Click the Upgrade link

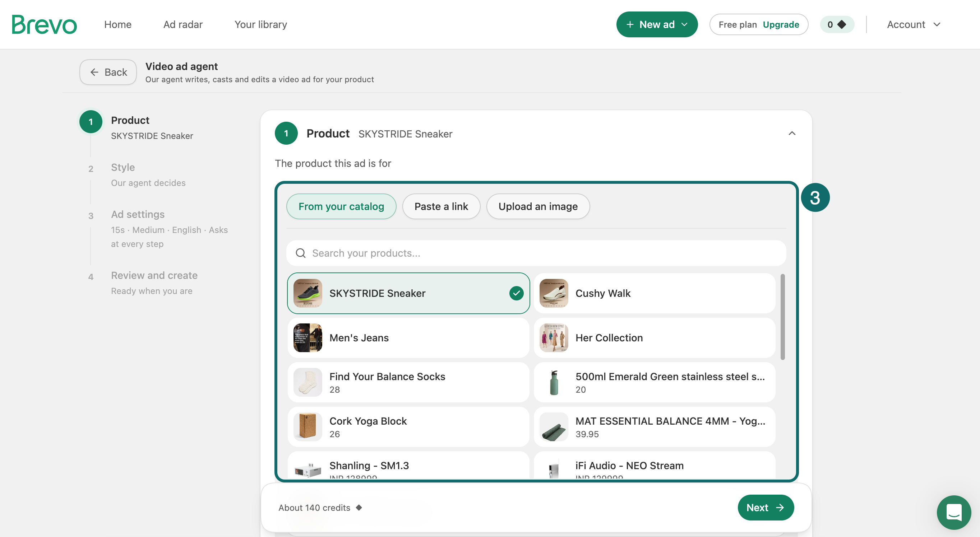click(781, 24)
